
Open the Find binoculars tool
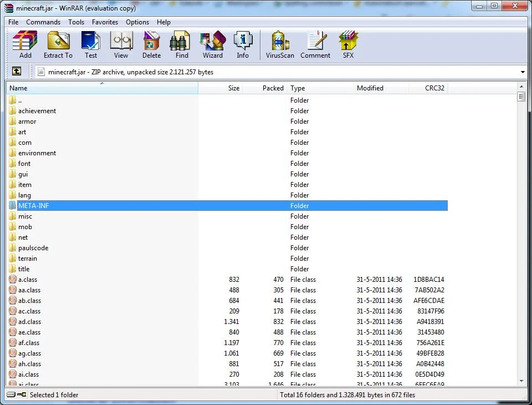coord(182,44)
